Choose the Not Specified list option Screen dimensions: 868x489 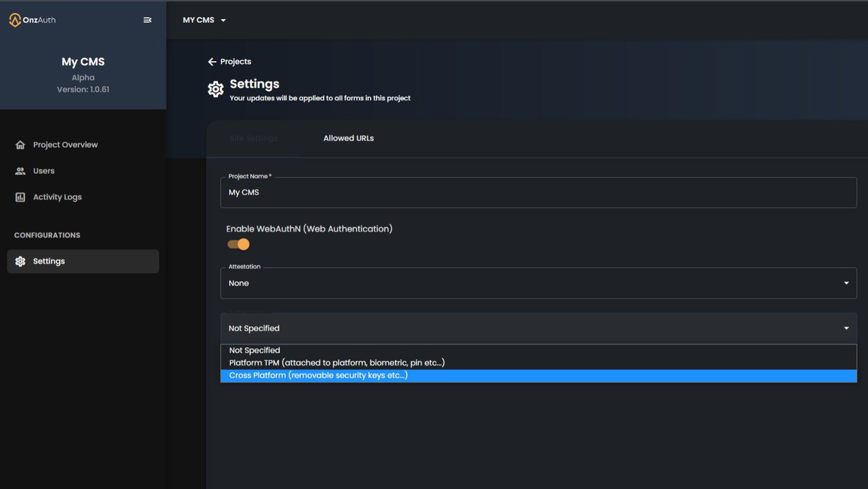point(539,350)
